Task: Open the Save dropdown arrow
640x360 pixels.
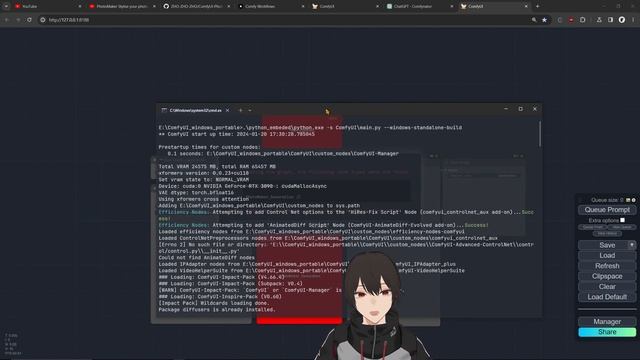Action: click(632, 245)
